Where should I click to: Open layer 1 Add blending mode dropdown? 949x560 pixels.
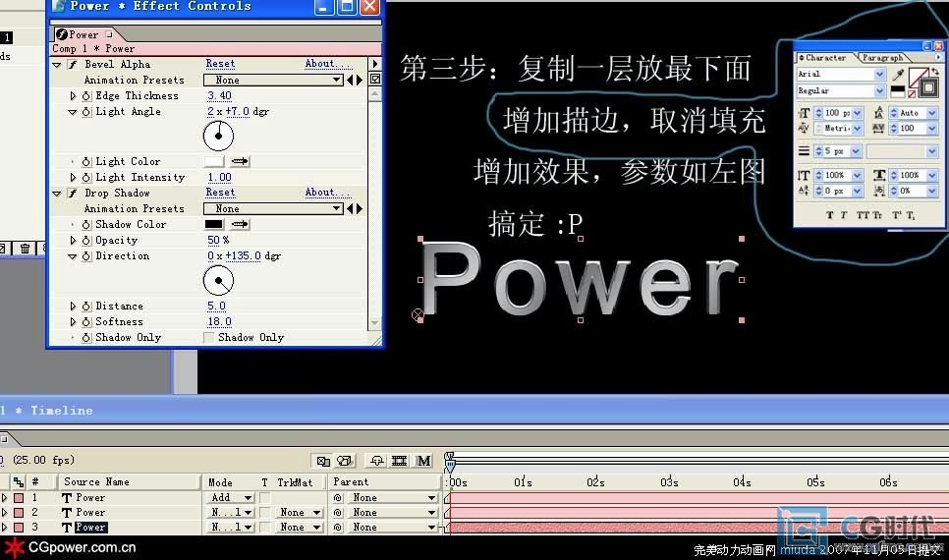231,498
